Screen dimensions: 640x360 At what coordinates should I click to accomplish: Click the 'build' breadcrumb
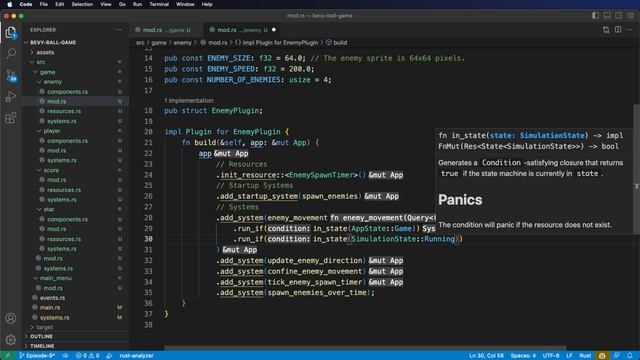point(340,42)
